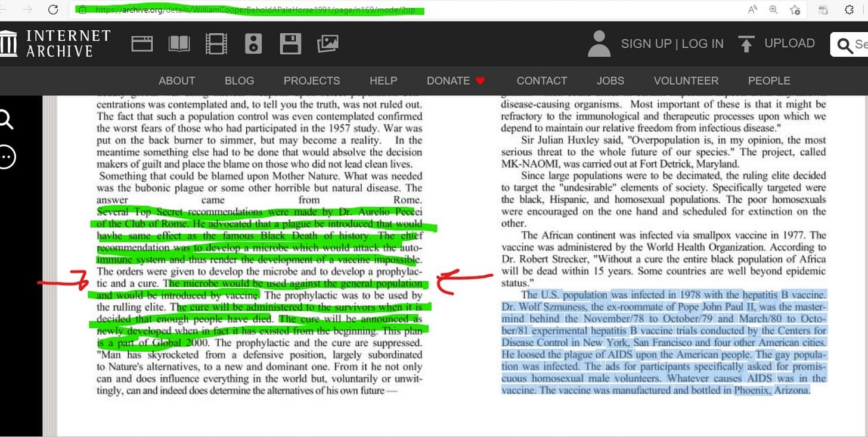868x437 pixels.
Task: Click the user avatar icon
Action: click(599, 44)
